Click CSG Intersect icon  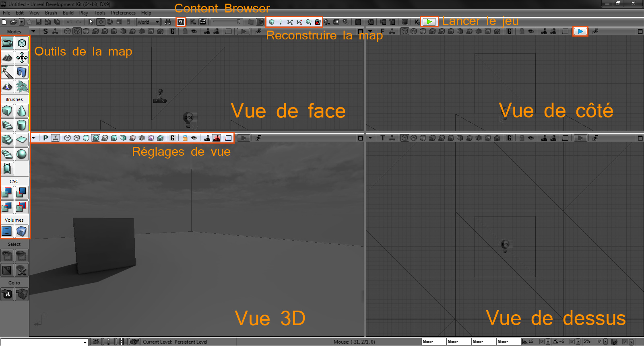coord(7,207)
